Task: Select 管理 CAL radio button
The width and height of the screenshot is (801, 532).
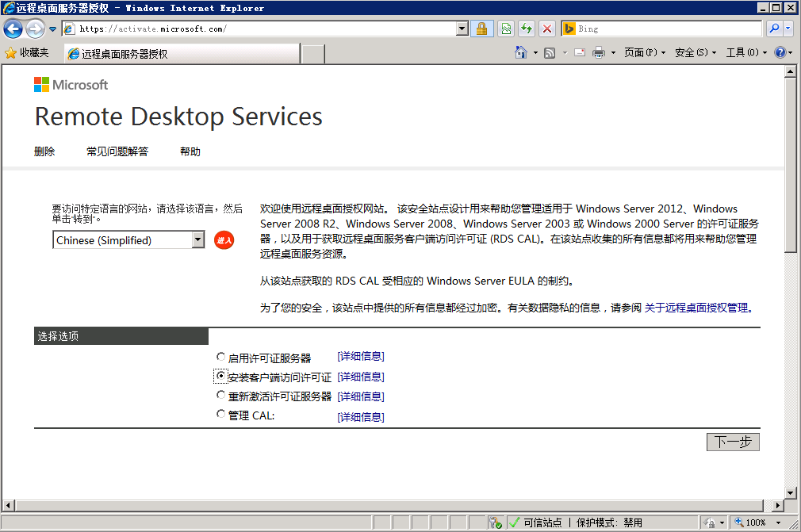Action: click(220, 414)
